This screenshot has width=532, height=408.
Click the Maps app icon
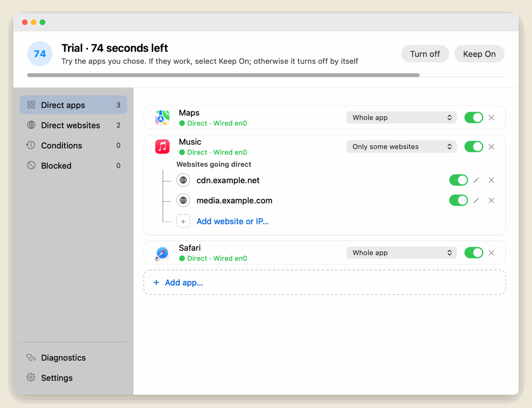pyautogui.click(x=162, y=118)
